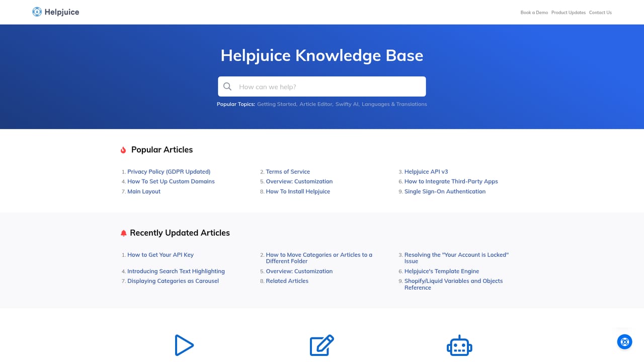The image size is (644, 362).
Task: Open Helpjuice API v3 article
Action: tap(426, 172)
